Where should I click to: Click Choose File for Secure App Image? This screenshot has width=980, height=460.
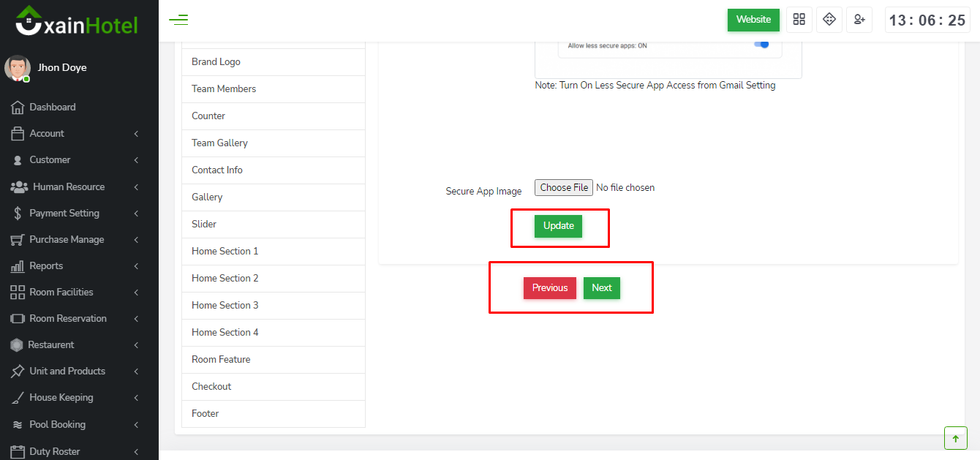click(563, 188)
